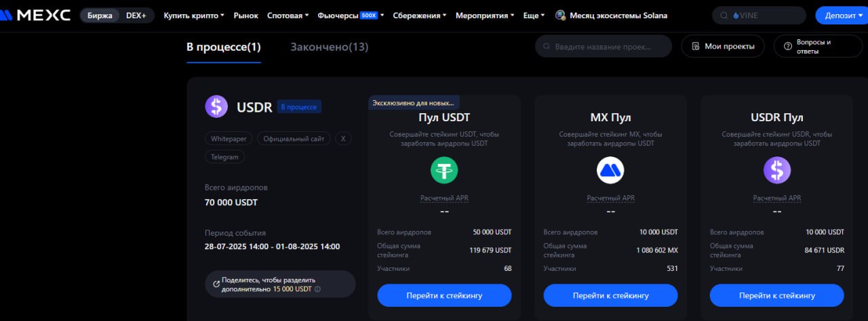
Task: Go to staking in MX Пул
Action: click(610, 295)
